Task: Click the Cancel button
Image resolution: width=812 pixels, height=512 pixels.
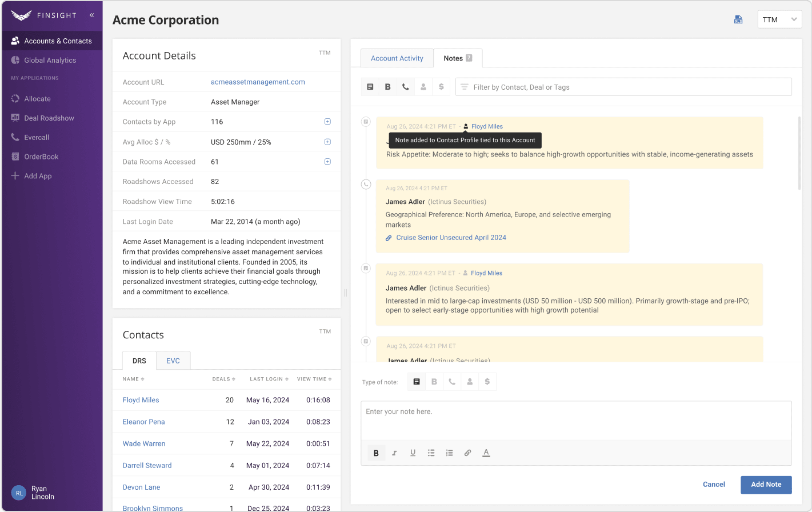Action: (x=714, y=485)
